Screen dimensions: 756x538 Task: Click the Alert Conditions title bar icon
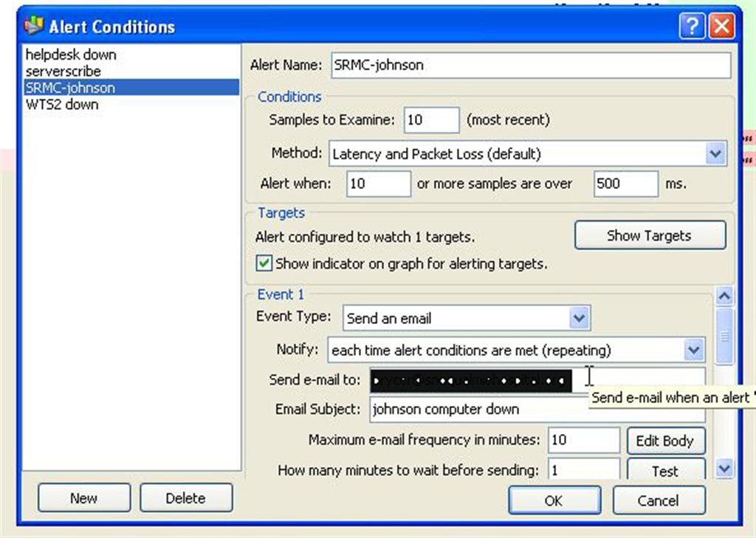(34, 27)
